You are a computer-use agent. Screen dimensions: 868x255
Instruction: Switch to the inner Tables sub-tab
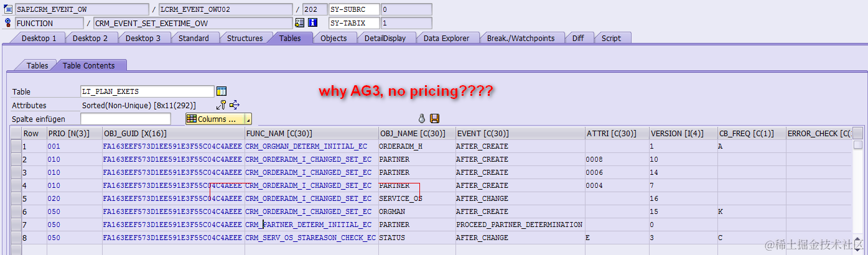(37, 65)
